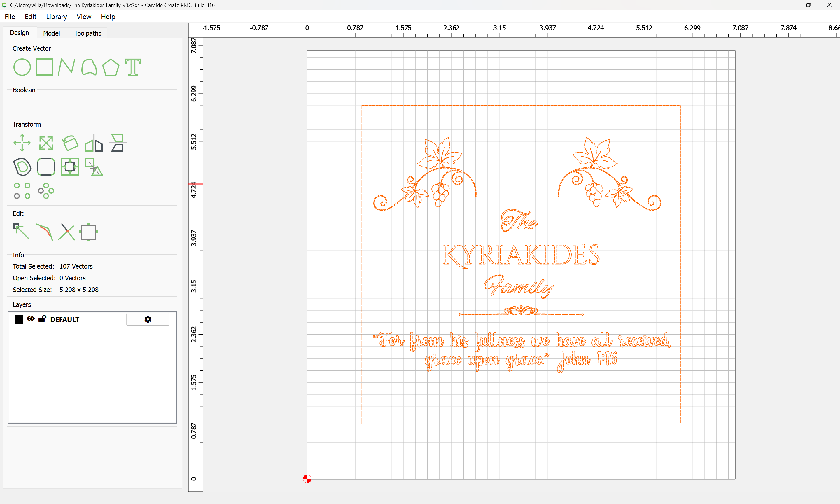Open the File menu
The width and height of the screenshot is (840, 504).
coord(10,17)
